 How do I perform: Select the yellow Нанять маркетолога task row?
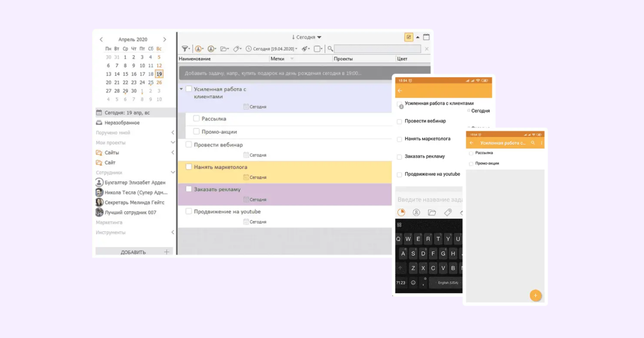pos(285,172)
